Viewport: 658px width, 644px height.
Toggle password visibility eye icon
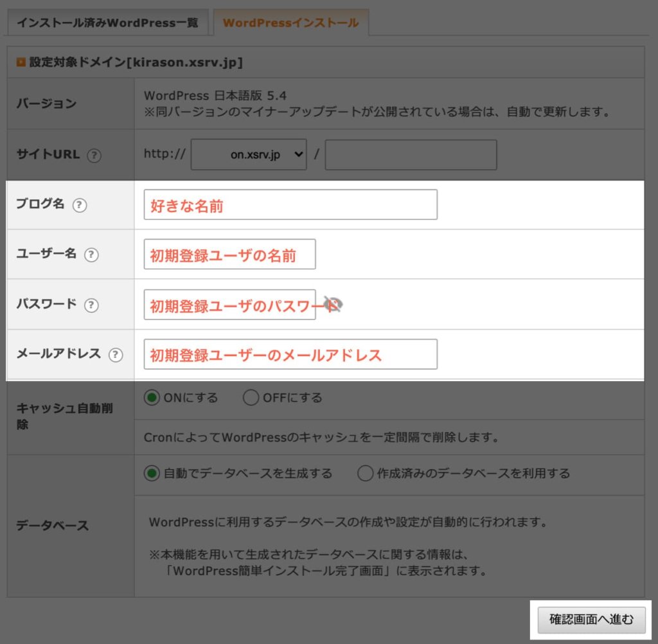333,304
